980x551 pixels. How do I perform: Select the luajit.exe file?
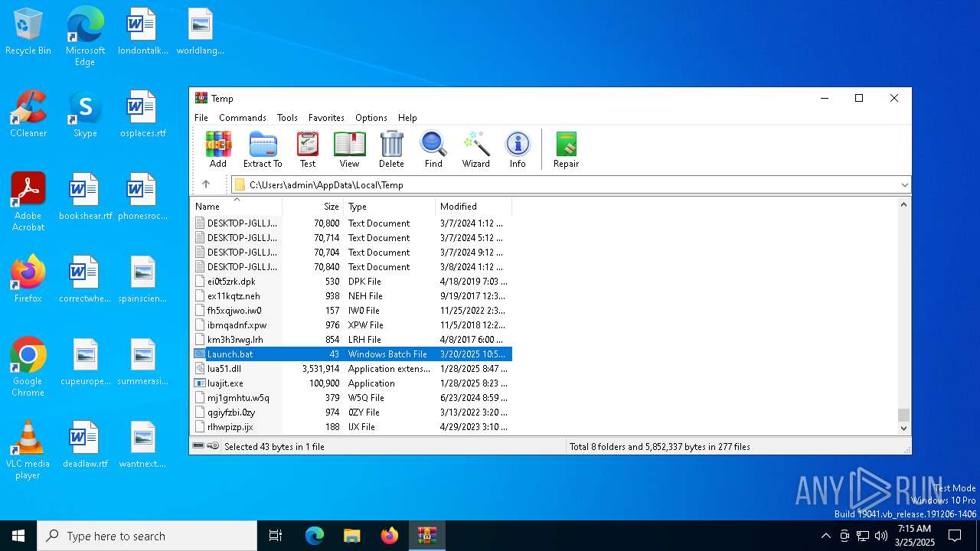point(225,383)
